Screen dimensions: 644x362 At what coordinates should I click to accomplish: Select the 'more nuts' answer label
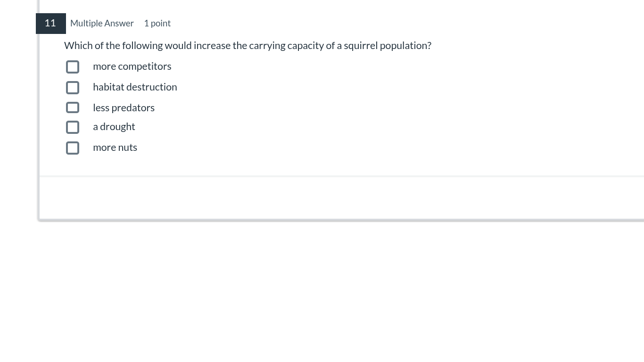[x=115, y=147]
